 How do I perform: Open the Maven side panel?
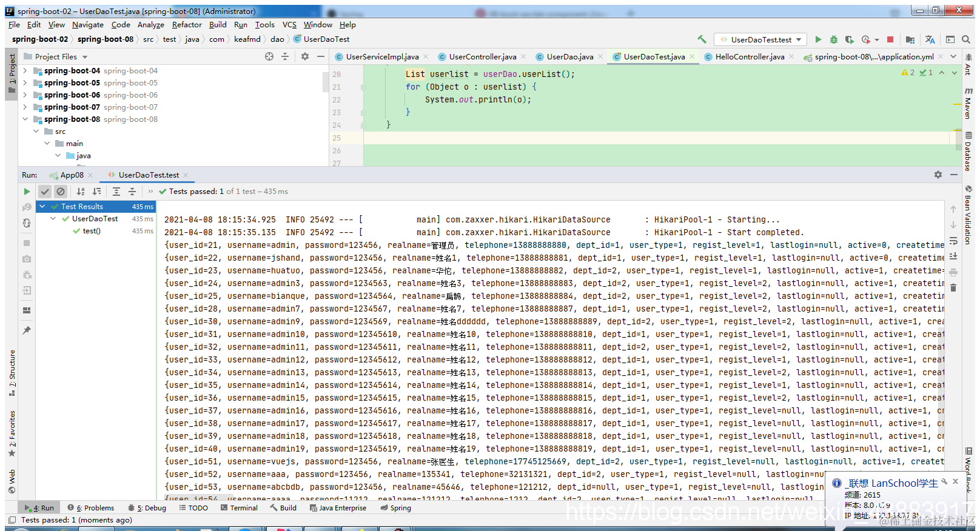[x=968, y=102]
